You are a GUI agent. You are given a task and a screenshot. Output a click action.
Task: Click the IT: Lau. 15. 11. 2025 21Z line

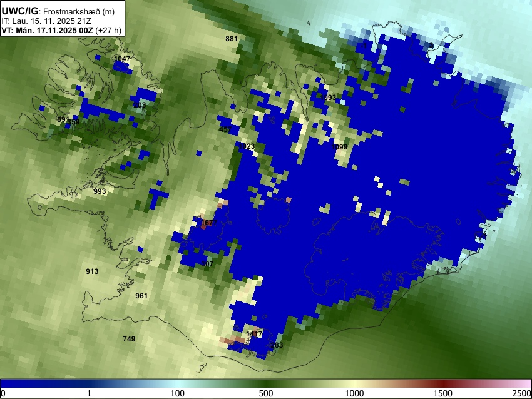pyautogui.click(x=45, y=21)
